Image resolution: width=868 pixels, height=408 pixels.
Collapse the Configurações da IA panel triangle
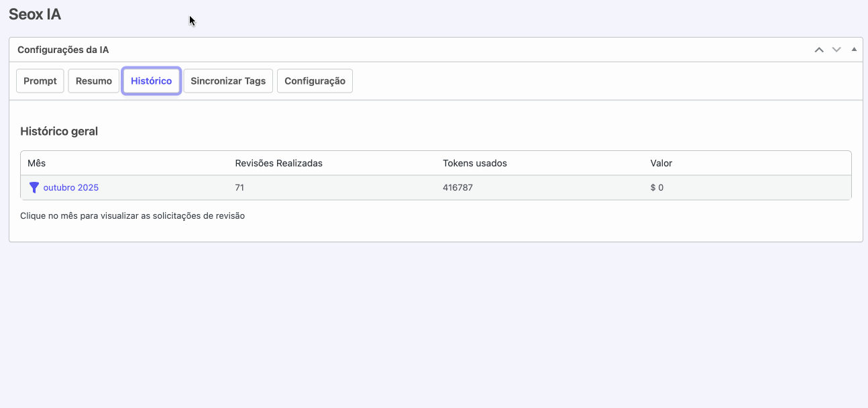(854, 50)
